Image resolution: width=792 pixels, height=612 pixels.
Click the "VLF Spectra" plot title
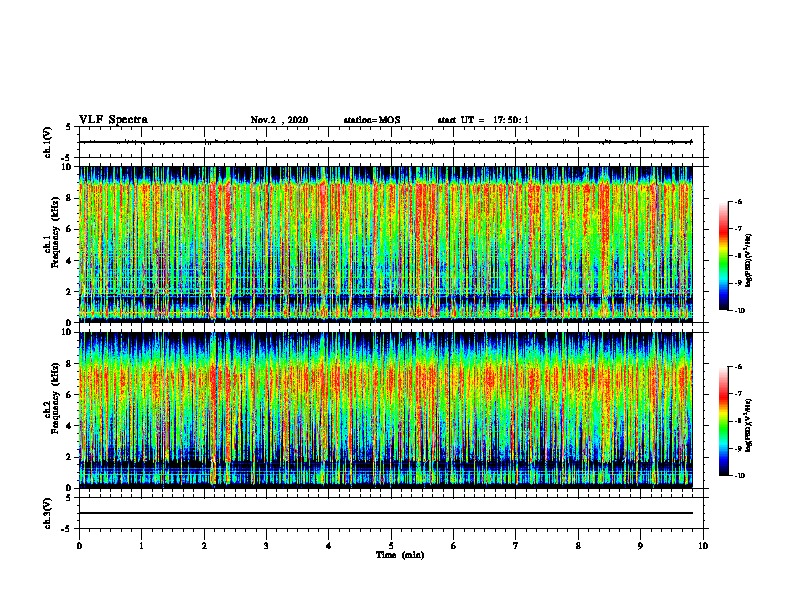tap(113, 120)
